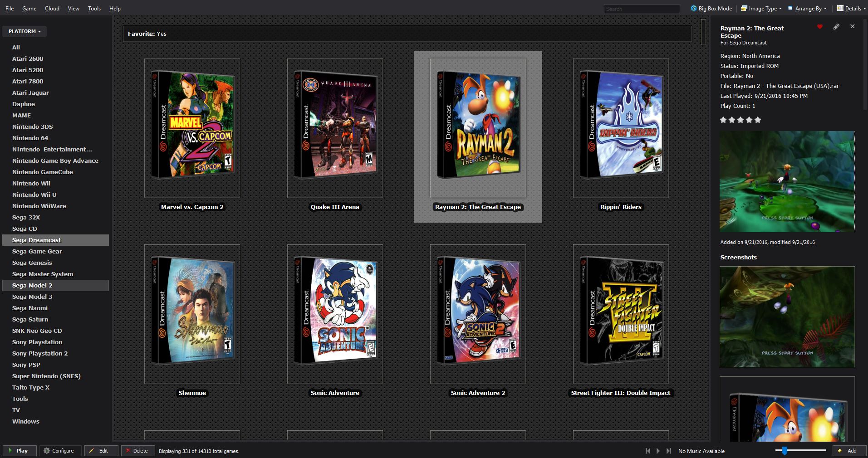Click the Add button
This screenshot has height=458, width=868.
click(x=849, y=451)
